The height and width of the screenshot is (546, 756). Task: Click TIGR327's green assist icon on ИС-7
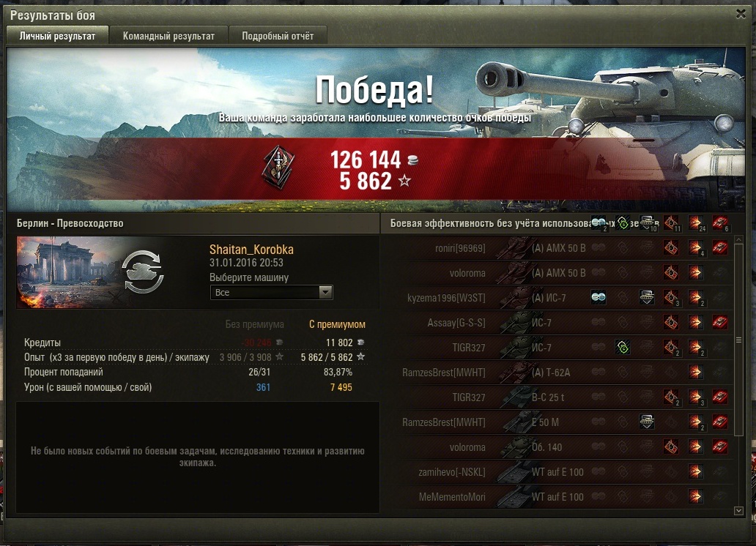pyautogui.click(x=623, y=347)
